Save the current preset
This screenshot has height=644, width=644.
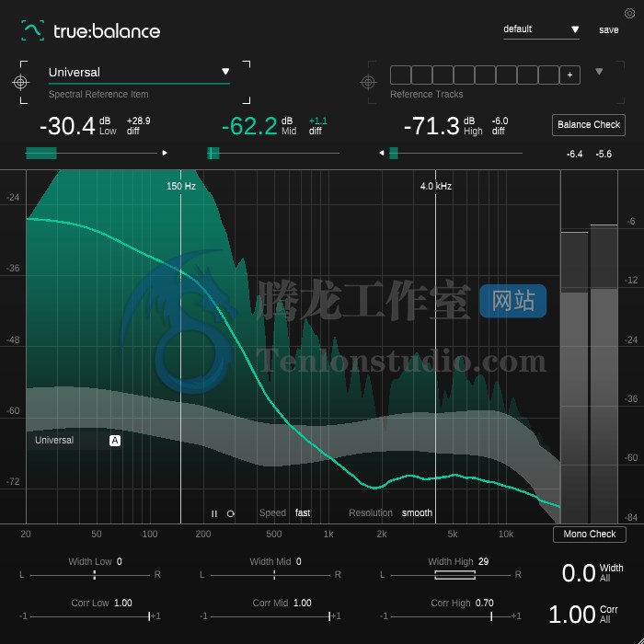point(609,30)
